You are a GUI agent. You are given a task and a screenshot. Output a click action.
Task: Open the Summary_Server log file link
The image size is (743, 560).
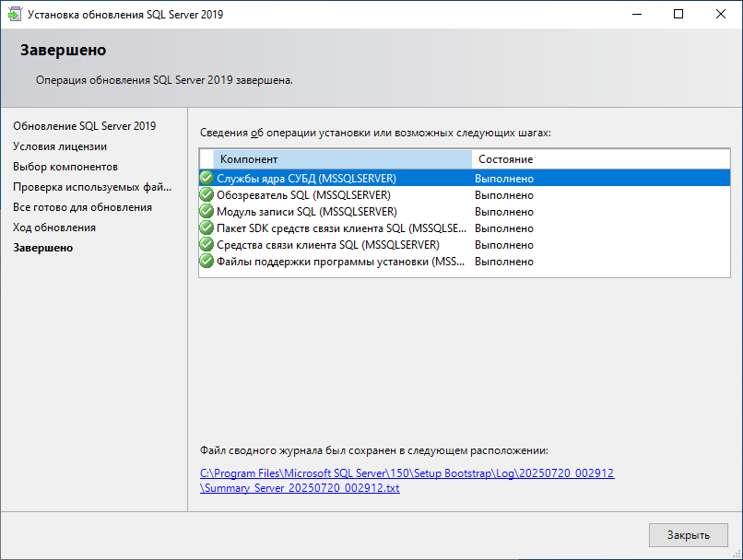407,481
